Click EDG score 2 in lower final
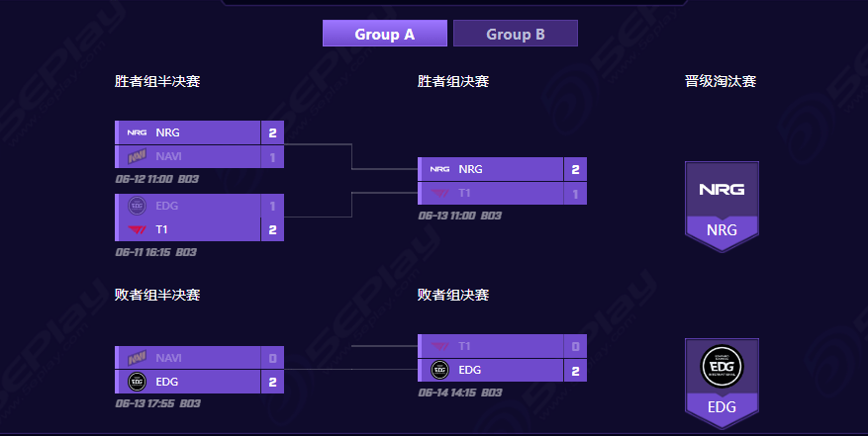 [575, 371]
